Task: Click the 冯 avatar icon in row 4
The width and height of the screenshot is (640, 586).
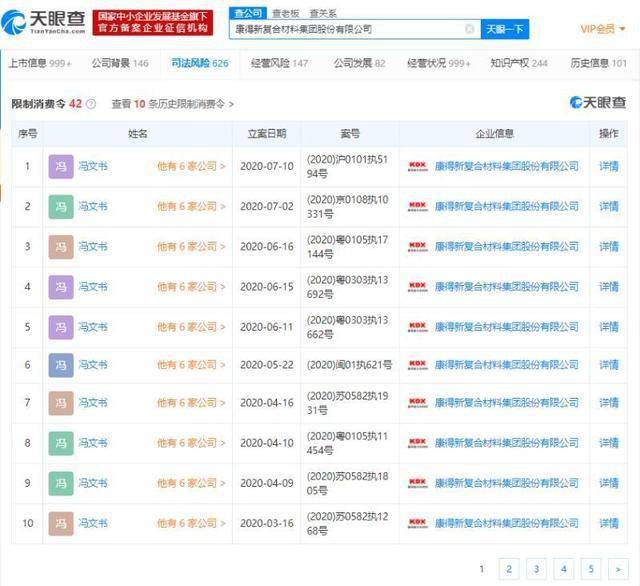Action: tap(61, 287)
